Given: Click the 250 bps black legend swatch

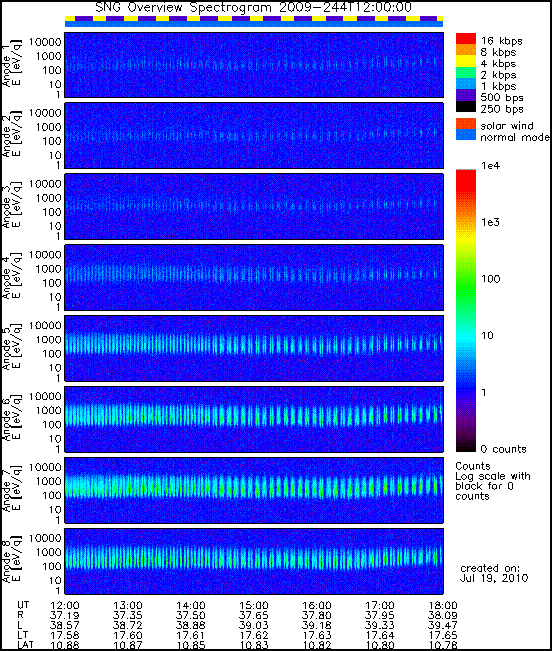Looking at the screenshot, I should 466,106.
